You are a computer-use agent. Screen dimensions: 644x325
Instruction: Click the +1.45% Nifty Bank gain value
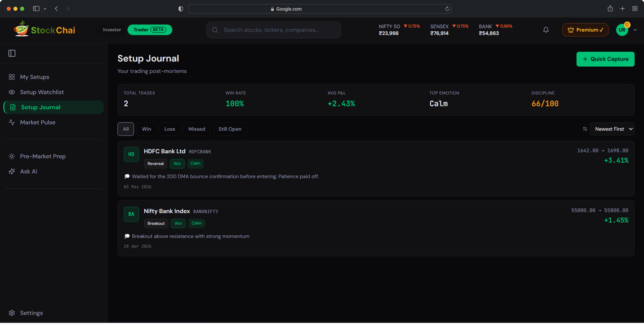tap(616, 220)
